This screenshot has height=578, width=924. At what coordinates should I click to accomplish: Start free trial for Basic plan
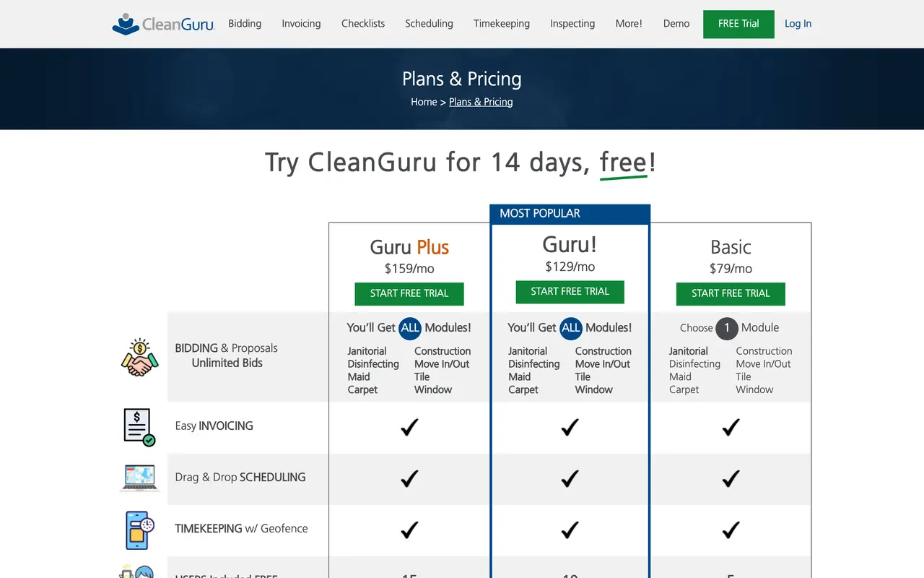[731, 293]
